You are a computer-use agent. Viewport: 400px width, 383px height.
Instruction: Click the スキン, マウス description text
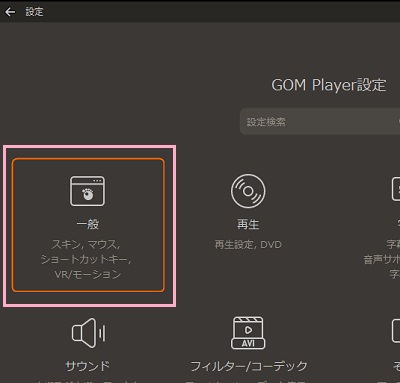click(x=86, y=245)
